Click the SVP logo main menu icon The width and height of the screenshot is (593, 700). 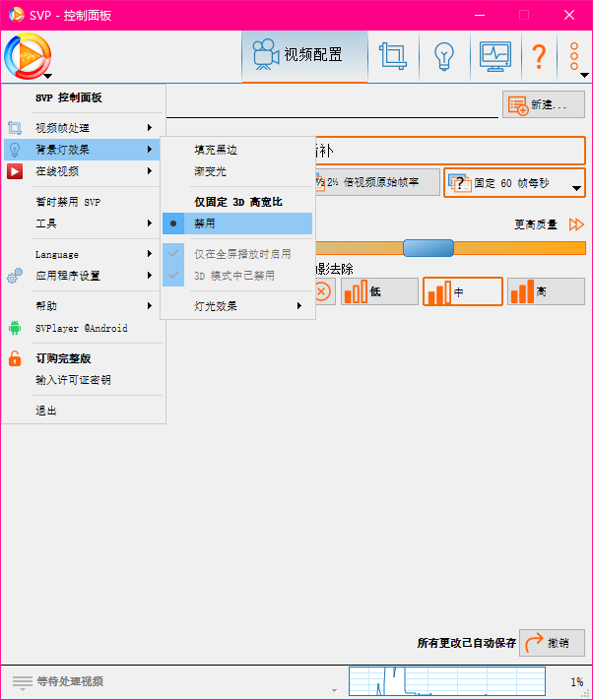(28, 56)
